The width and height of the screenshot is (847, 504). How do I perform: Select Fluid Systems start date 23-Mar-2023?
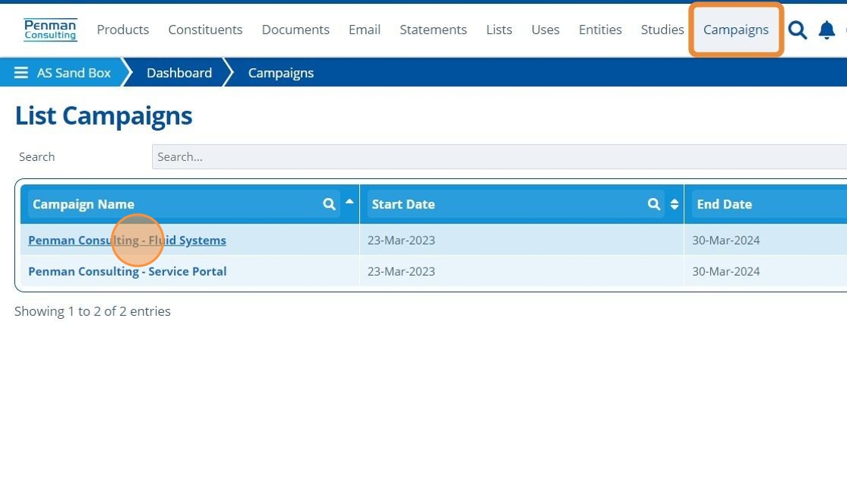[401, 240]
